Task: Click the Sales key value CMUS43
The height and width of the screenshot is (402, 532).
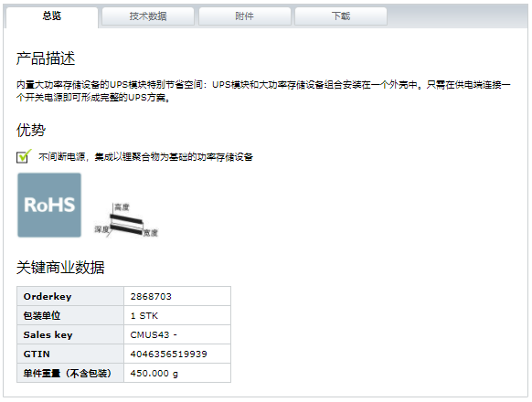Action: [x=150, y=335]
